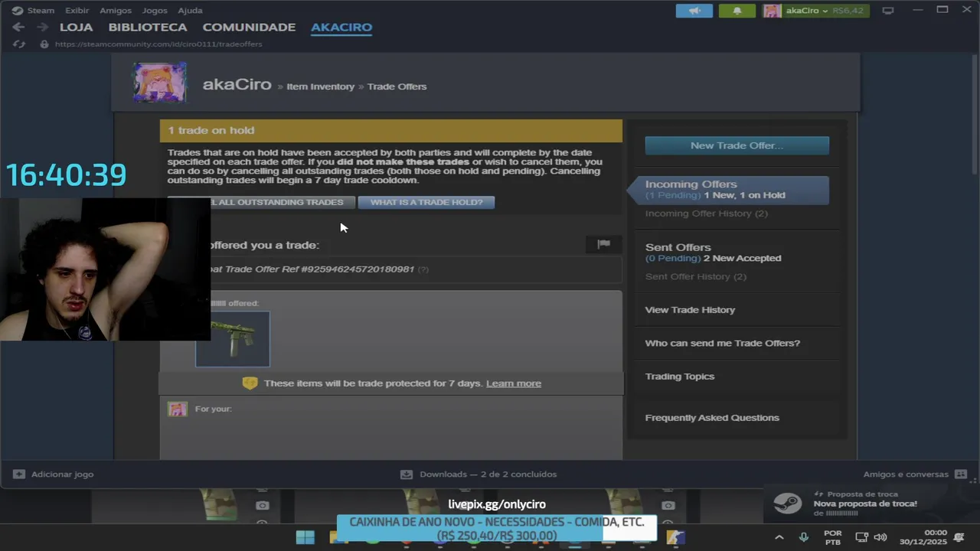Open Trading Topics link
This screenshot has width=980, height=551.
pos(679,377)
